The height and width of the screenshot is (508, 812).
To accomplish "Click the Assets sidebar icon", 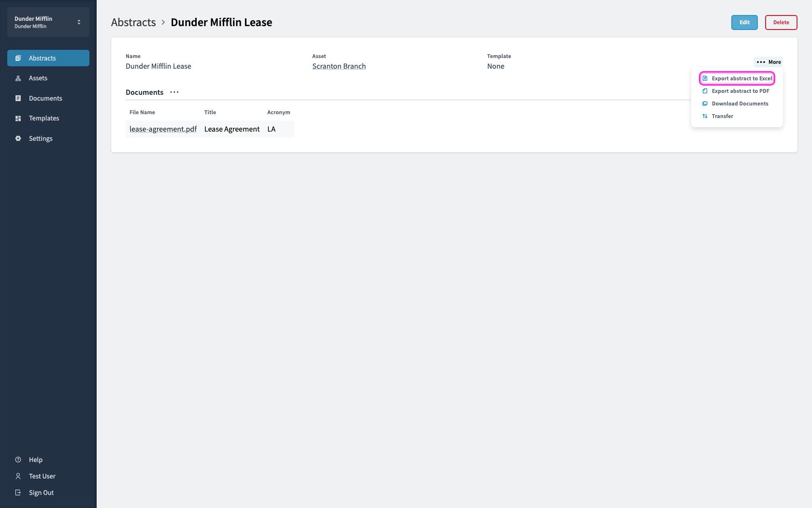I will 18,78.
